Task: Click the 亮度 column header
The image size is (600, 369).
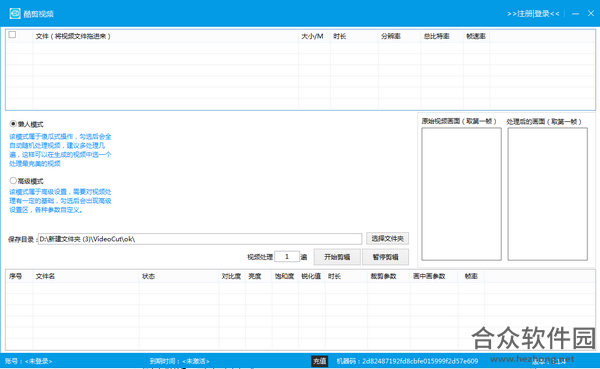Action: pyautogui.click(x=259, y=276)
